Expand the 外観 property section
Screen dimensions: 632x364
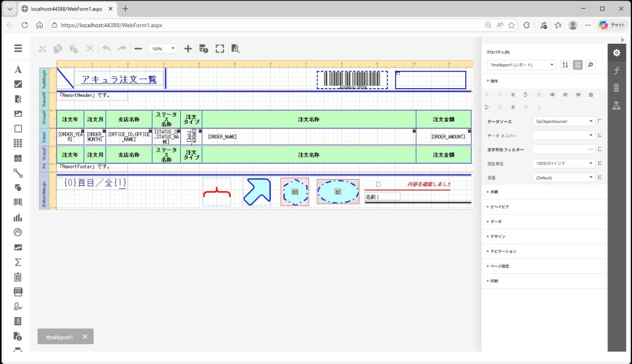(x=494, y=192)
